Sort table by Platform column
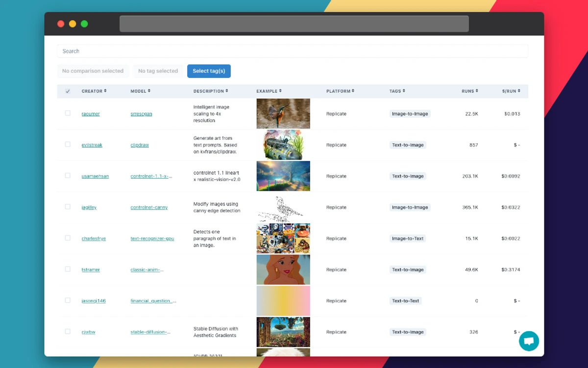 [x=341, y=91]
